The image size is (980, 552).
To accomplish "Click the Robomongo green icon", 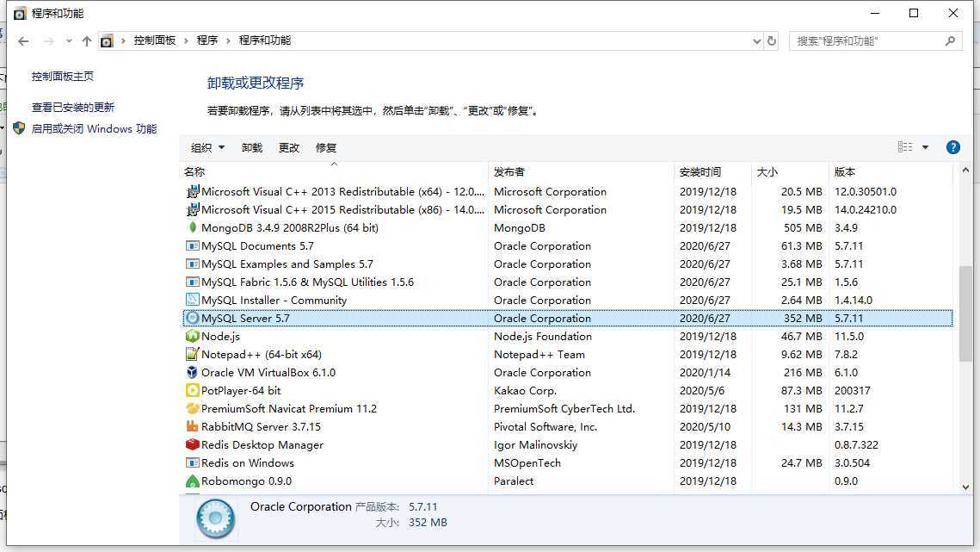I will 193,481.
